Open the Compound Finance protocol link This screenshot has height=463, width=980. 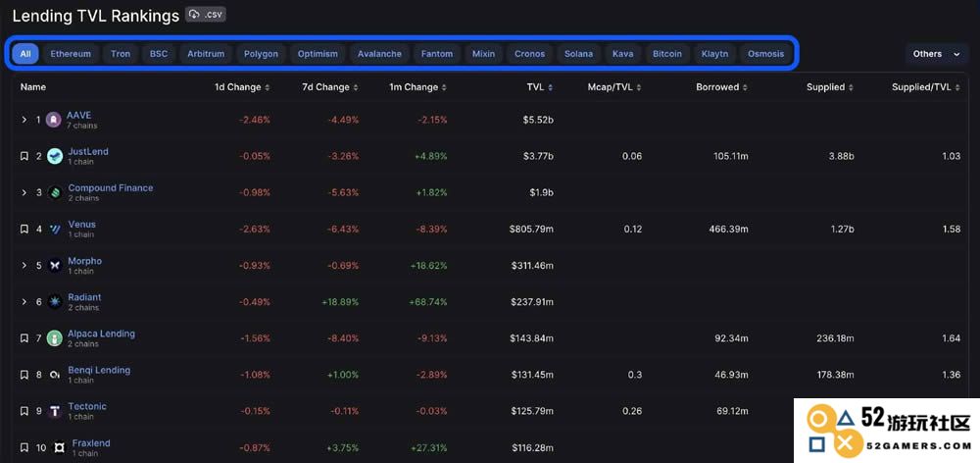pos(111,187)
